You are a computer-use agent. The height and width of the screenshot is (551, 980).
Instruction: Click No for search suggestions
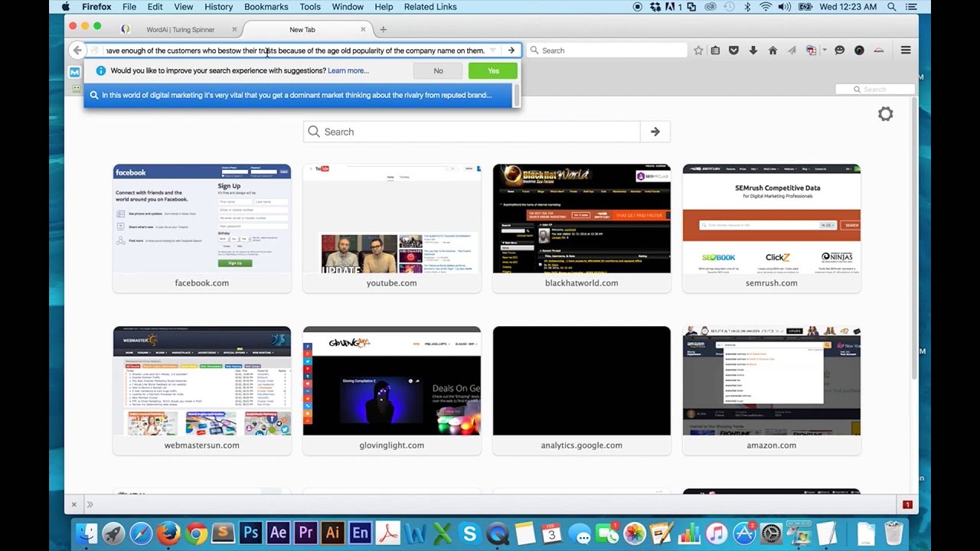438,70
